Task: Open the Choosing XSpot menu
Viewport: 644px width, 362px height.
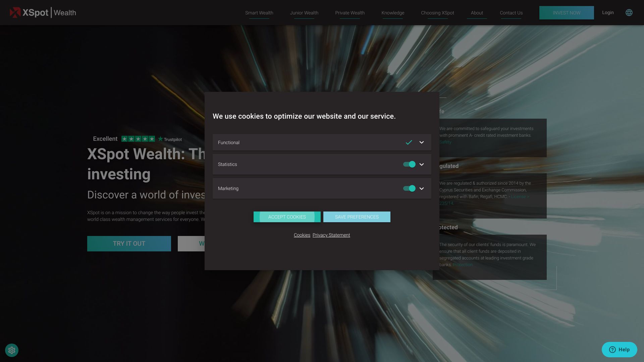Action: [437, 13]
